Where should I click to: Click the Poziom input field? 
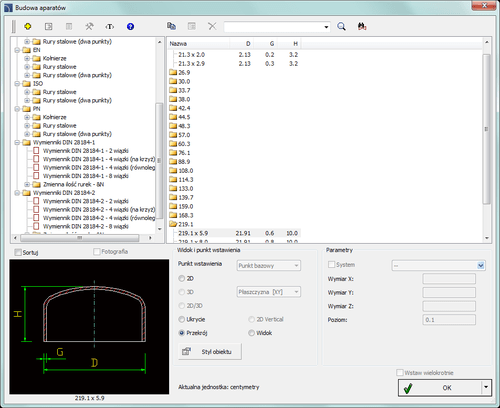(449, 320)
